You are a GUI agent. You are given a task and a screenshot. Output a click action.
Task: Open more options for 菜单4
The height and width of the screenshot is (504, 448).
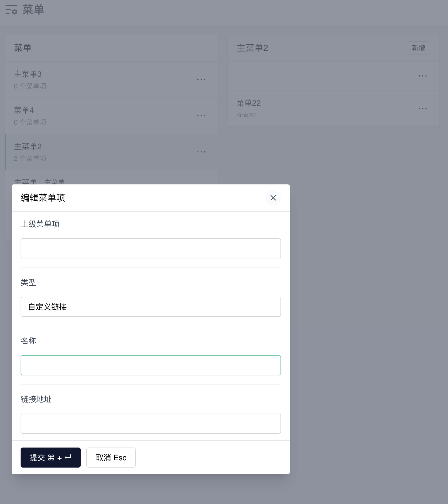tap(201, 116)
